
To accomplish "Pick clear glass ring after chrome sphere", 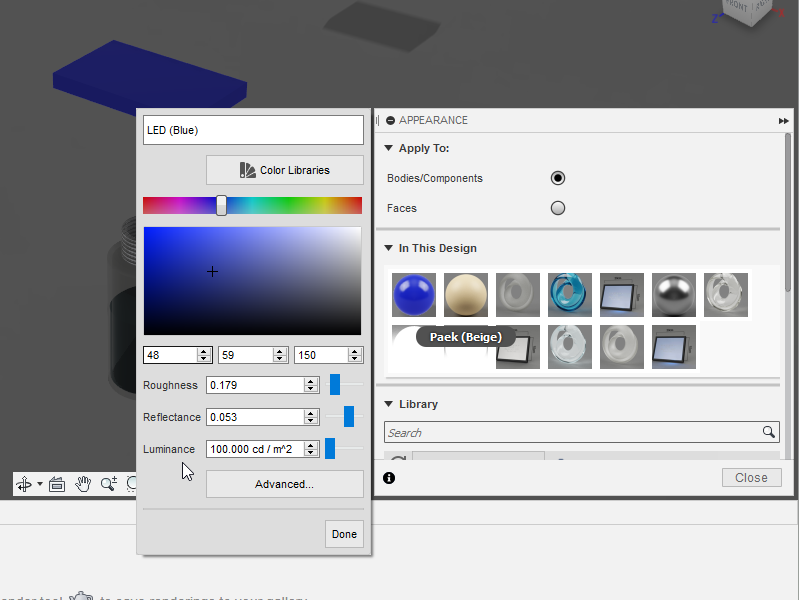I will pos(726,295).
